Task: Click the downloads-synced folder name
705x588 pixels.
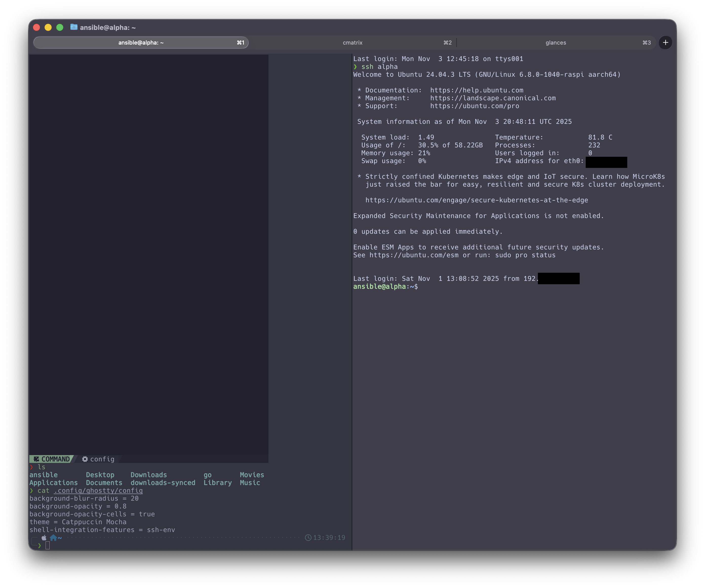Action: click(x=163, y=483)
